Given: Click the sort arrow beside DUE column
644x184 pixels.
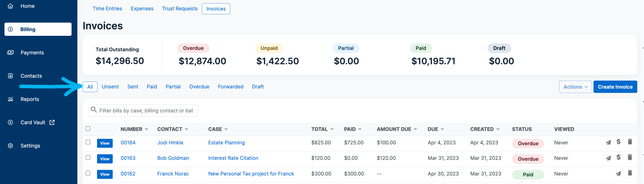Looking at the screenshot, I should tap(442, 129).
